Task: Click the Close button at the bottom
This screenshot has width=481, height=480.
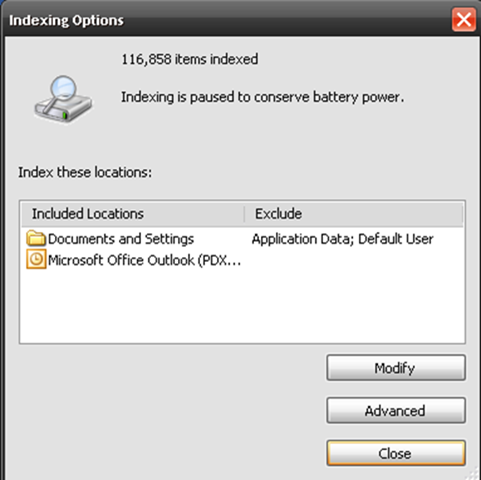Action: (x=396, y=453)
